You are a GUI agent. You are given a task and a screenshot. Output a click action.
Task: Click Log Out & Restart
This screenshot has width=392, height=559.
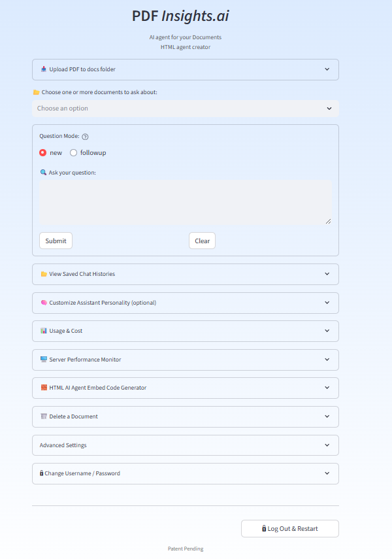pos(289,528)
